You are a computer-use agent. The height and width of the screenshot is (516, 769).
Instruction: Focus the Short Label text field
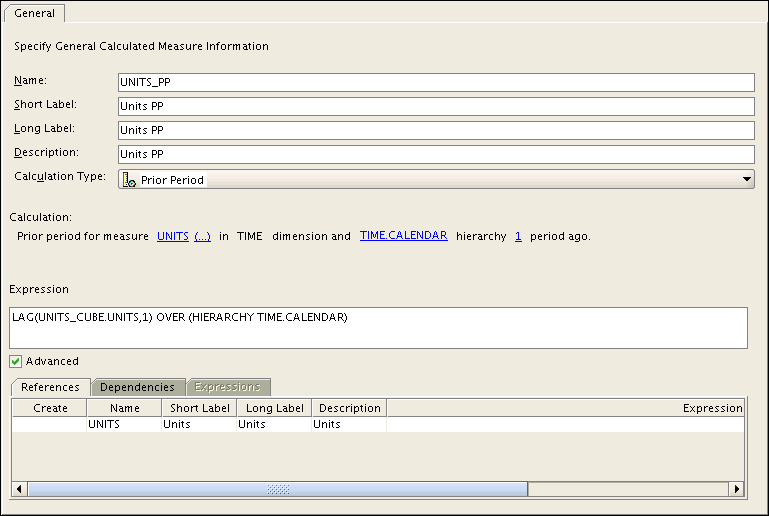pos(435,106)
